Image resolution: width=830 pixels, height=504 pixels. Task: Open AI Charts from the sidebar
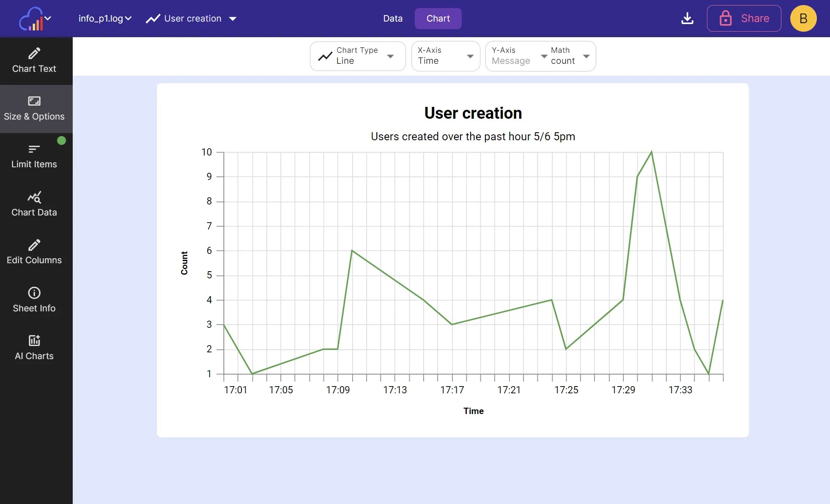click(x=34, y=348)
